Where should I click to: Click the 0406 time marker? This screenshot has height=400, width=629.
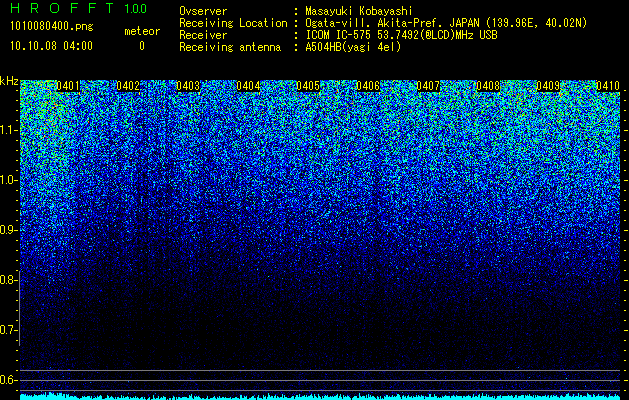click(368, 86)
